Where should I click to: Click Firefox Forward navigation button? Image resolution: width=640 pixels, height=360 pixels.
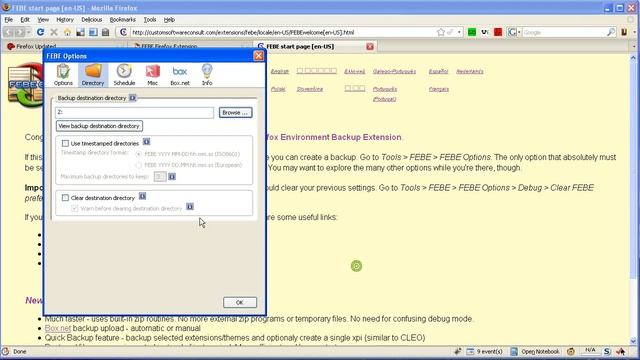click(x=20, y=32)
